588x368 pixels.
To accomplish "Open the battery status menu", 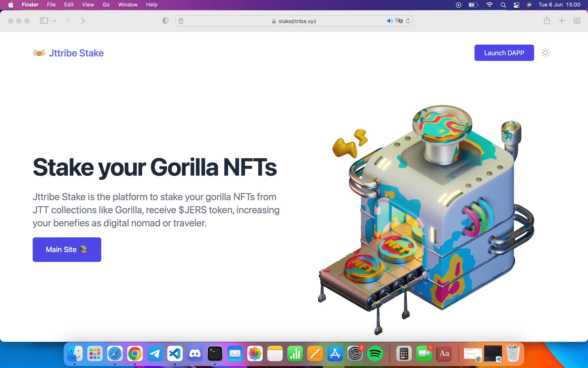I will pos(473,5).
